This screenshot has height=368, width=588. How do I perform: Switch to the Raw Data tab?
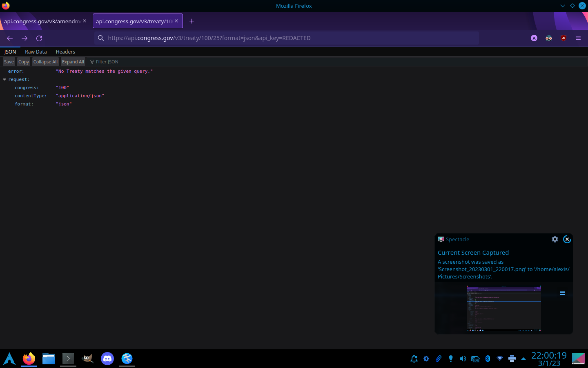pos(36,52)
